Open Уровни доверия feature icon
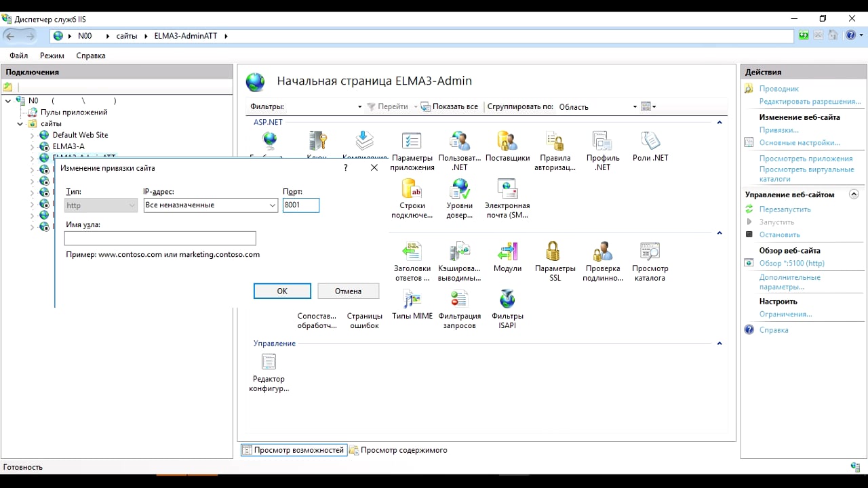 click(x=460, y=199)
